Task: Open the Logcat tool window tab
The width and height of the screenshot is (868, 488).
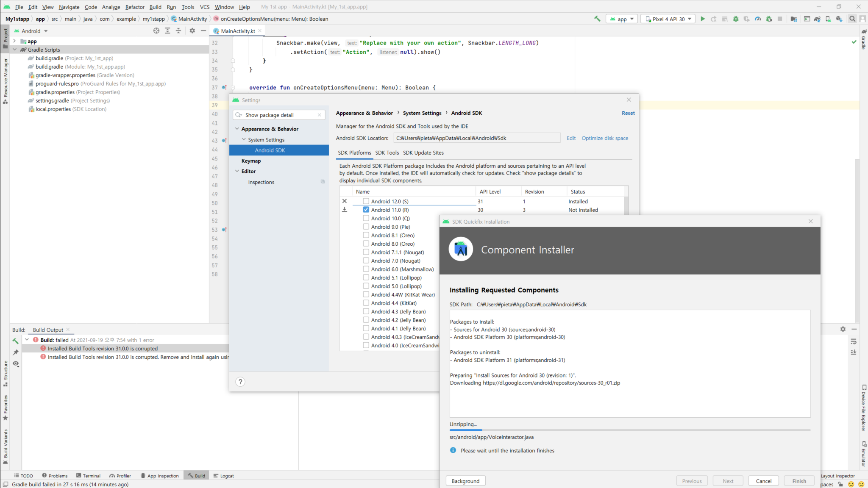Action: [224, 476]
